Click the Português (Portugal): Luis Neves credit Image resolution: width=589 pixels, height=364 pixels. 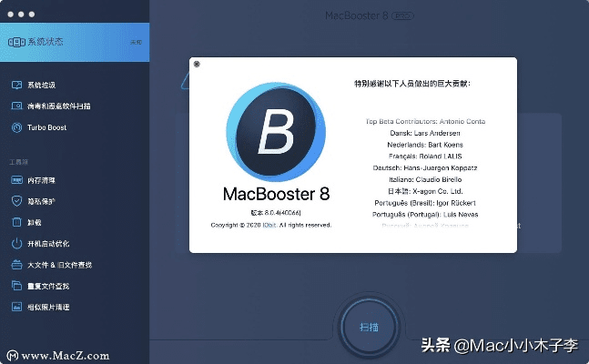425,215
